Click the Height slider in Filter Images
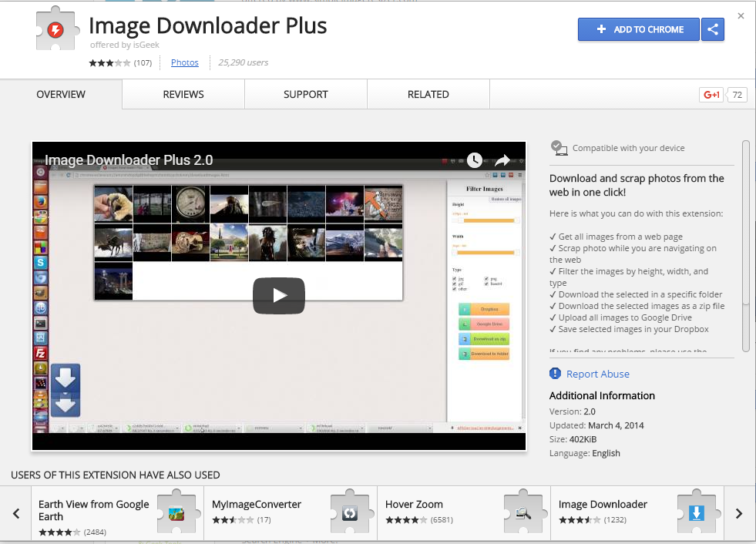The width and height of the screenshot is (756, 544). (x=486, y=220)
